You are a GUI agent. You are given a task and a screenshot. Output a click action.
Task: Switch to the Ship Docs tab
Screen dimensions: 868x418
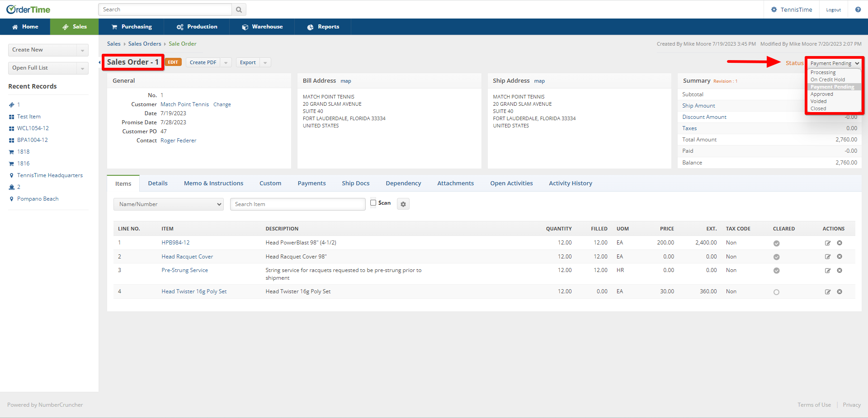click(355, 183)
